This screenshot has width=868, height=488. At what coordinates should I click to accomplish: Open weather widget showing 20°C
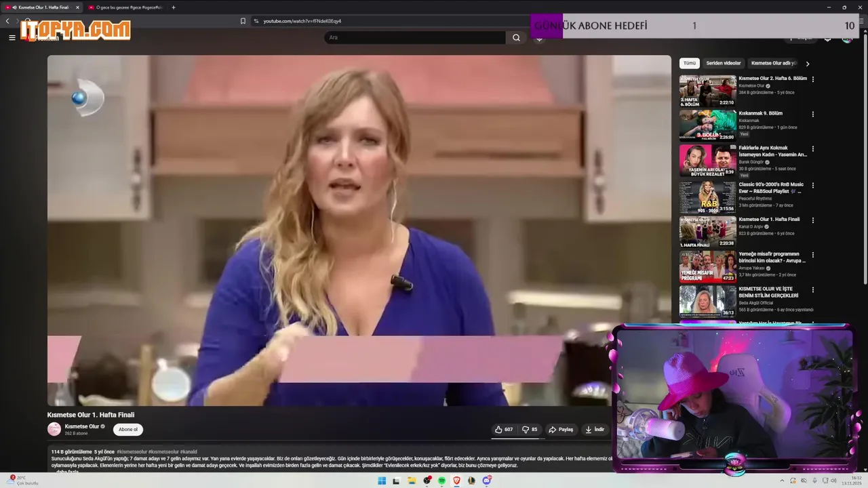tap(23, 480)
